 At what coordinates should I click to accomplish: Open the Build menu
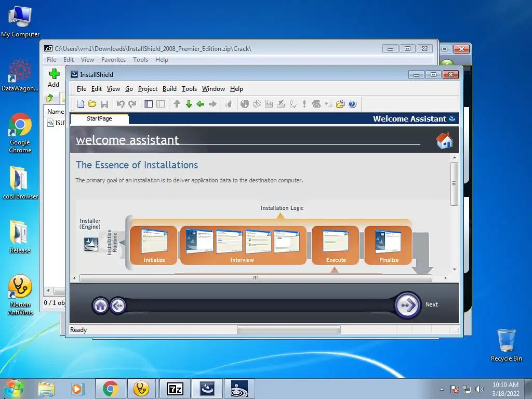pos(169,89)
